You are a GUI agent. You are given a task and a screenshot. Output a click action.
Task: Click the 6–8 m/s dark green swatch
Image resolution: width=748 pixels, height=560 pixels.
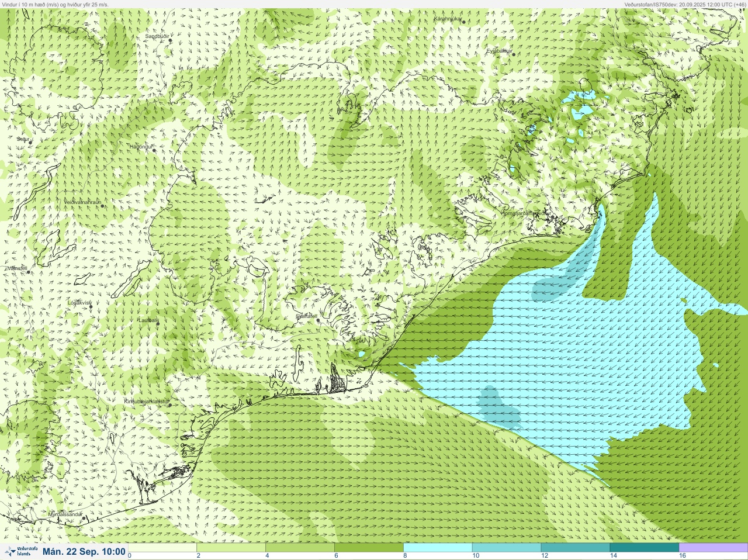coord(369,548)
